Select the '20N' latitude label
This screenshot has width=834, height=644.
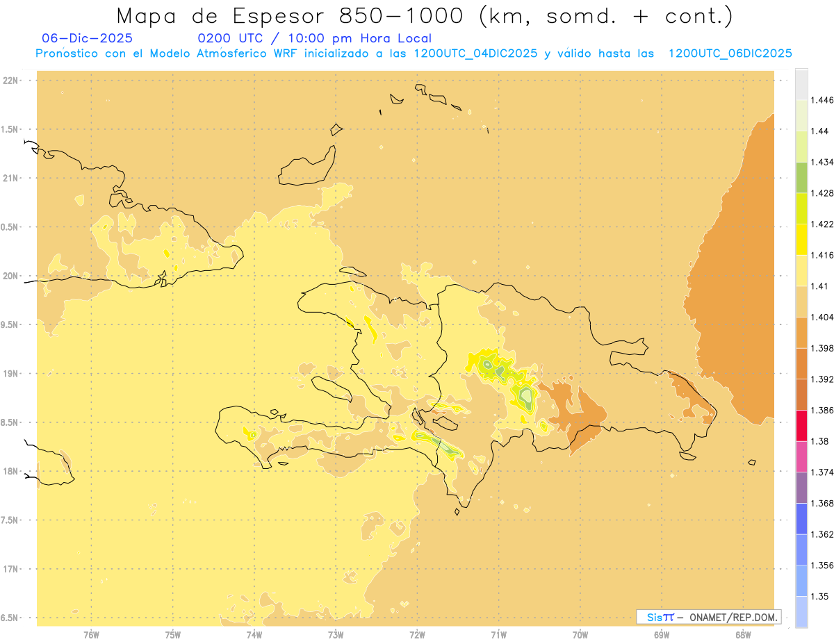[10, 276]
